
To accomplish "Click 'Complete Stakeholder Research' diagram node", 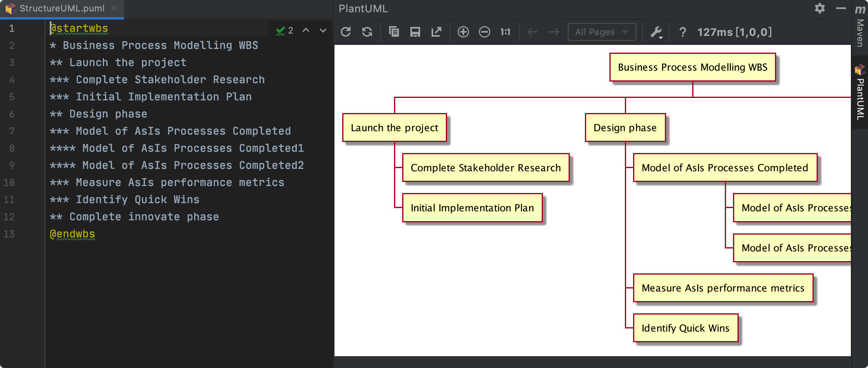I will 486,168.
